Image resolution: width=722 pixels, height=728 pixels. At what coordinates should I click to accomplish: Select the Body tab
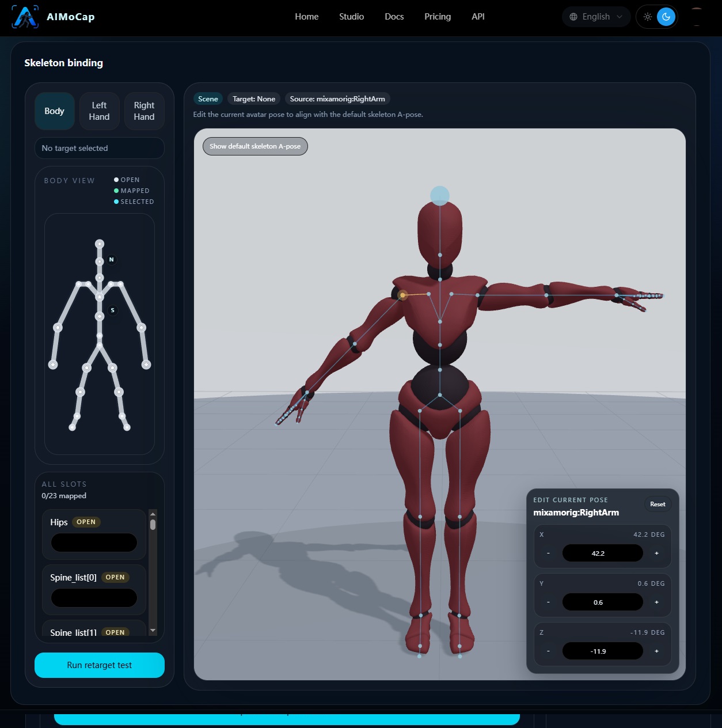tap(54, 111)
